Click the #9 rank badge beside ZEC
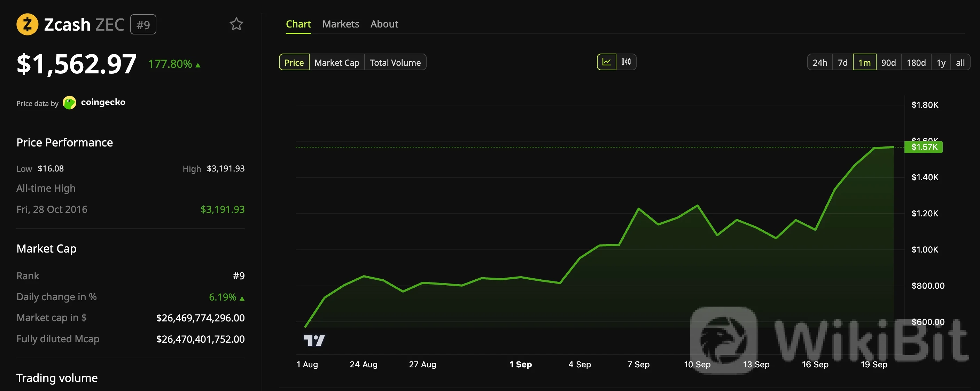 click(x=143, y=25)
